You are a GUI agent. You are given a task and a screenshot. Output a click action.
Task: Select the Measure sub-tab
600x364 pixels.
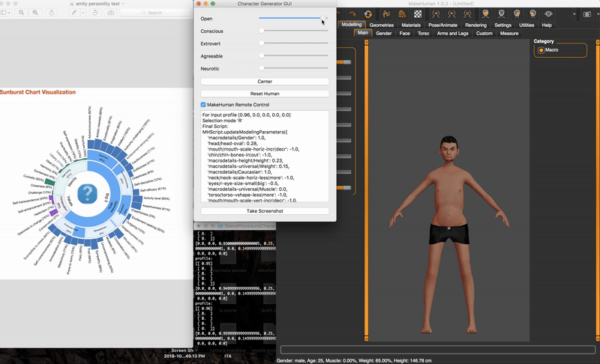509,33
